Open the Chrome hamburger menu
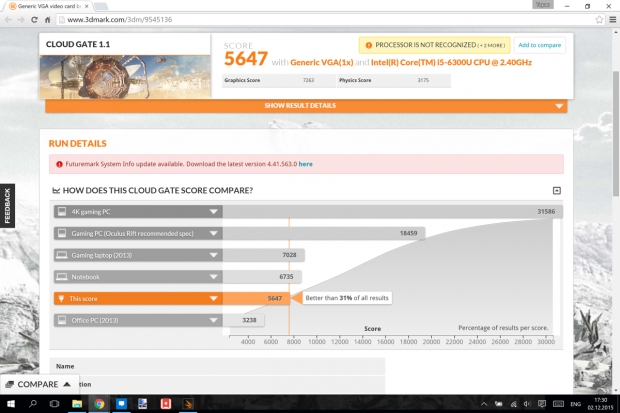 click(x=612, y=19)
